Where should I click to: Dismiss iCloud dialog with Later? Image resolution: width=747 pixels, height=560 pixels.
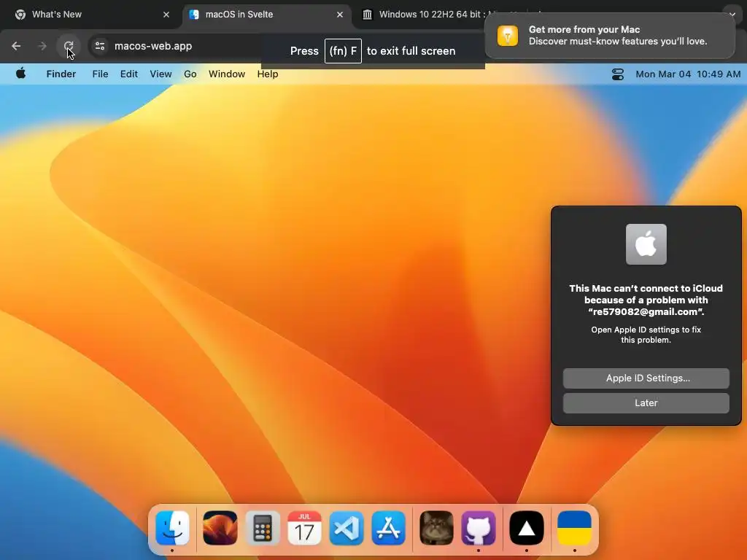646,402
